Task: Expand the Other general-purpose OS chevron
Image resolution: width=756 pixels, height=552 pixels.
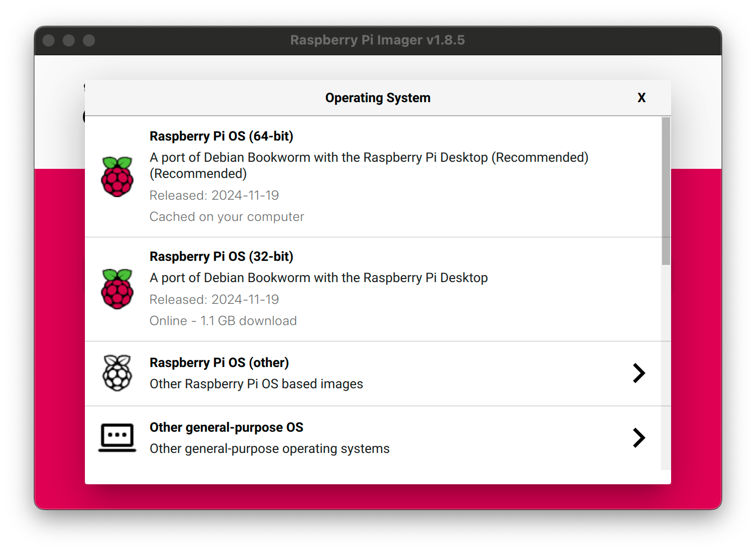Action: 639,438
